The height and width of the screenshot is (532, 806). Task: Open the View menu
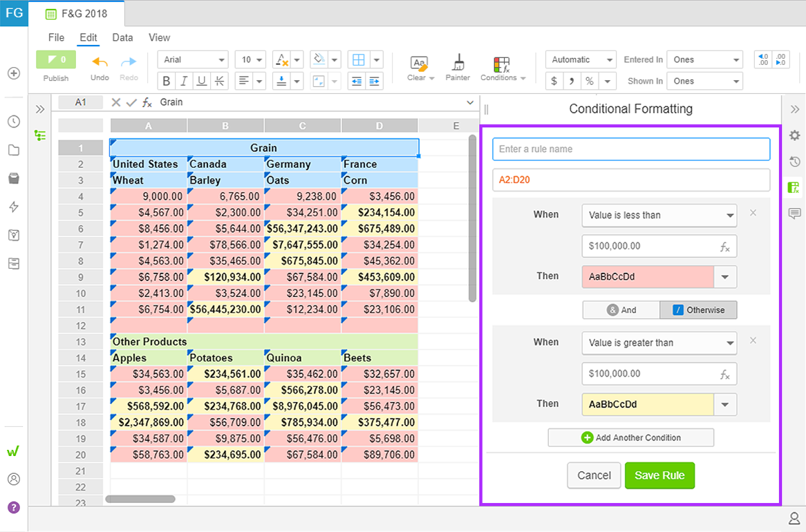pos(160,37)
